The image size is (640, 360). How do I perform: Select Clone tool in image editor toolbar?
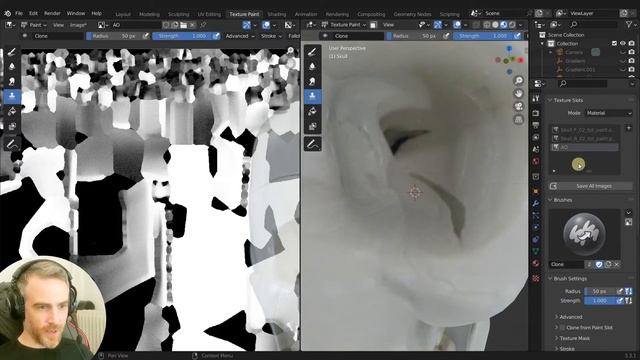click(x=12, y=96)
